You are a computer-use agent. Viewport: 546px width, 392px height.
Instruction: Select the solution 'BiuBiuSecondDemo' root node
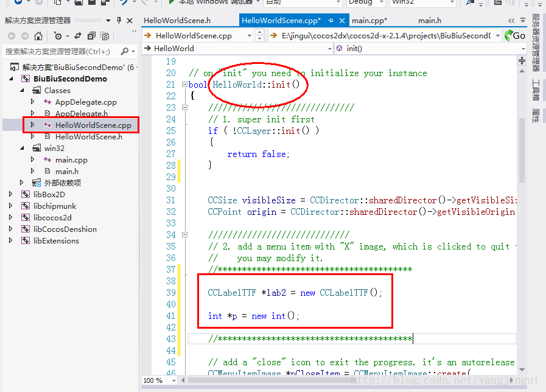78,67
